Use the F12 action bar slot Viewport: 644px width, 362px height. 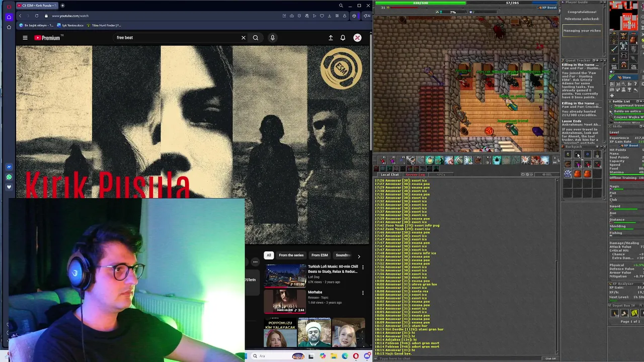tap(488, 160)
